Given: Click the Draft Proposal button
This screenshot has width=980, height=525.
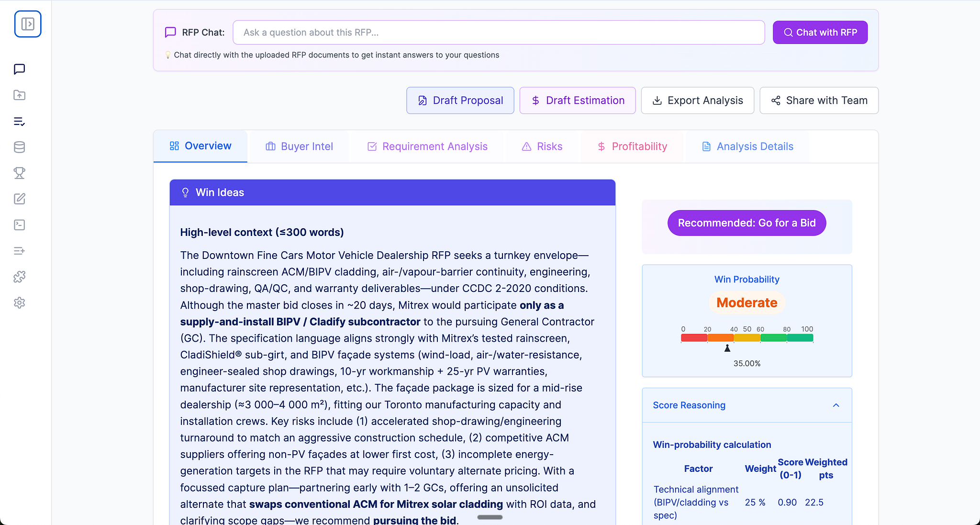Looking at the screenshot, I should (x=460, y=101).
